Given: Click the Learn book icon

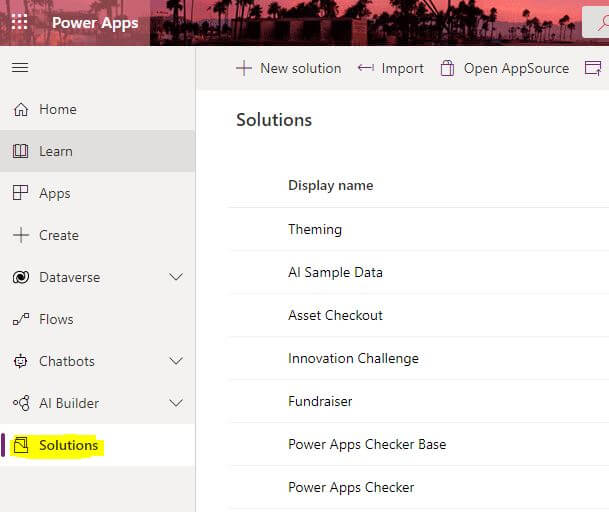Looking at the screenshot, I should (x=21, y=151).
